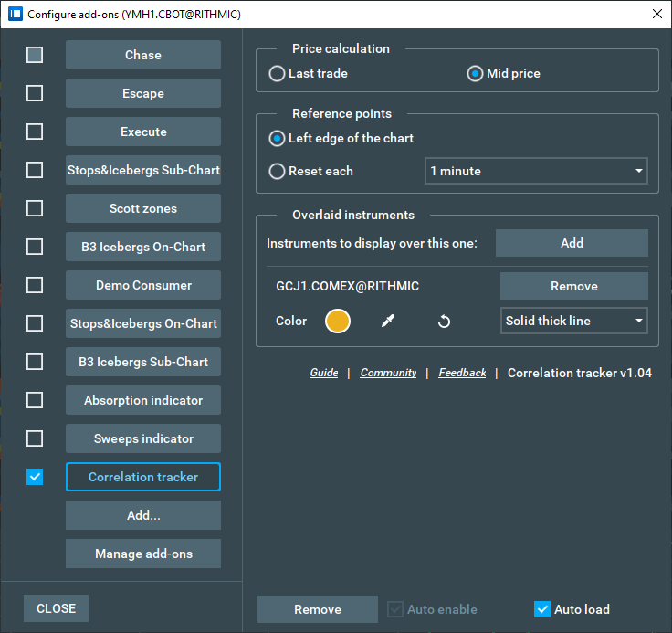Image resolution: width=672 pixels, height=633 pixels.
Task: Enable the Chase add-on checkbox
Action: click(35, 55)
